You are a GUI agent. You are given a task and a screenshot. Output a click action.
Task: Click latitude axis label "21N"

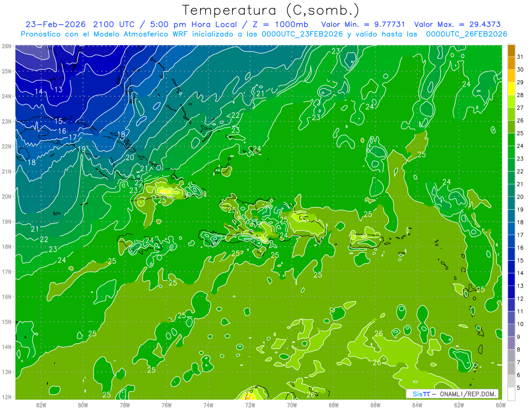7,171
